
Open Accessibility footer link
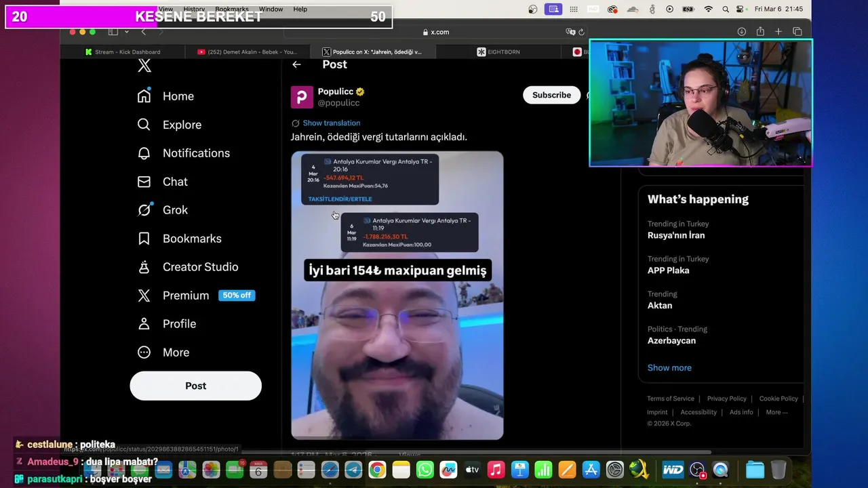coord(698,412)
